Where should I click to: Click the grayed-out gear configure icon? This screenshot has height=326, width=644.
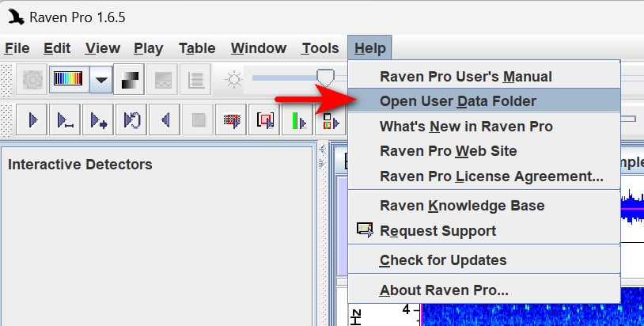32,79
